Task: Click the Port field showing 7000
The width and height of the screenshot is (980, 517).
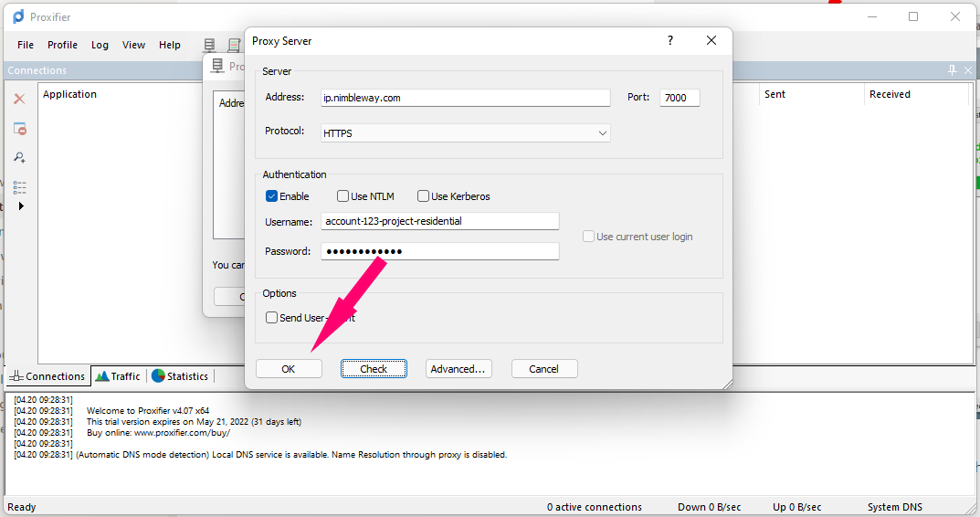Action: coord(680,98)
